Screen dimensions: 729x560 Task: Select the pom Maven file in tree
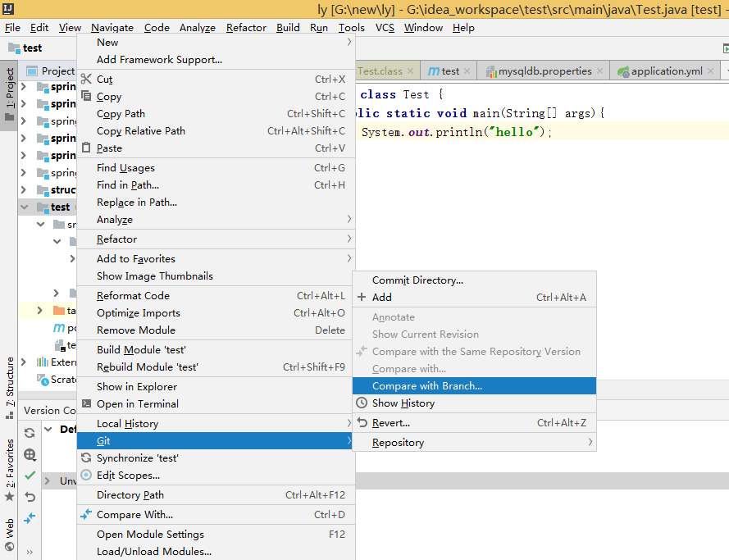click(65, 328)
